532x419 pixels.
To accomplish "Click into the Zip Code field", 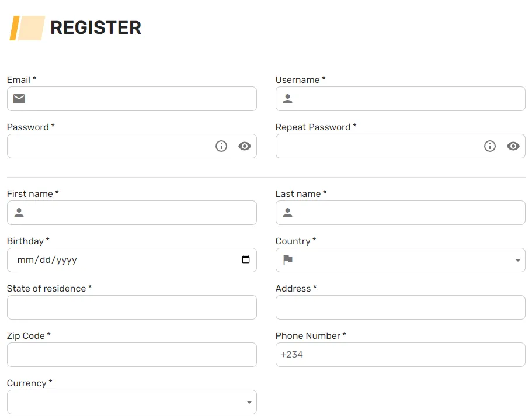I will [132, 355].
